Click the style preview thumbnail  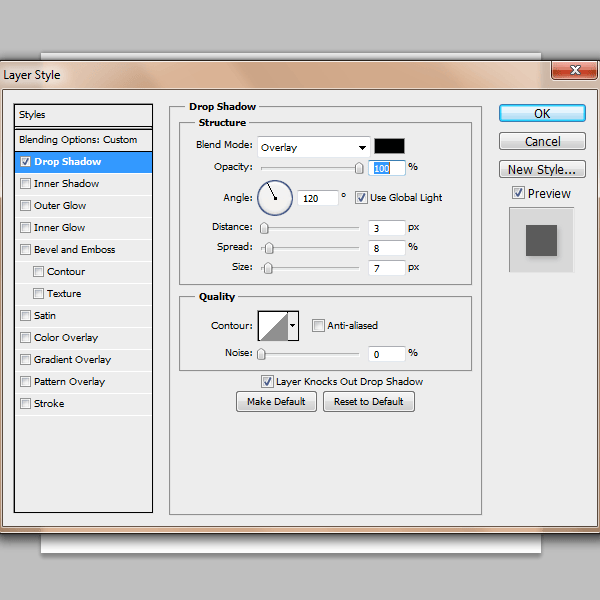click(541, 240)
